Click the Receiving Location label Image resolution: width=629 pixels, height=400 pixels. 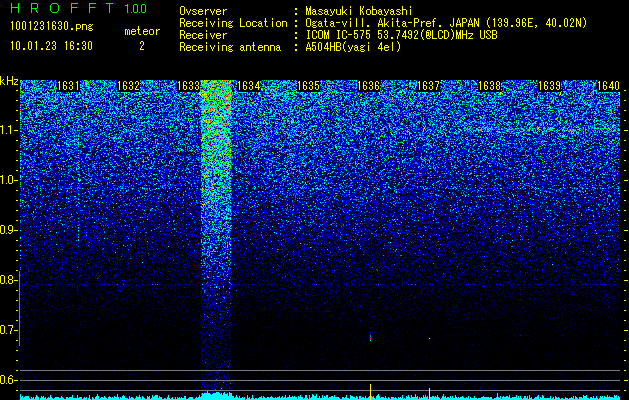point(233,24)
